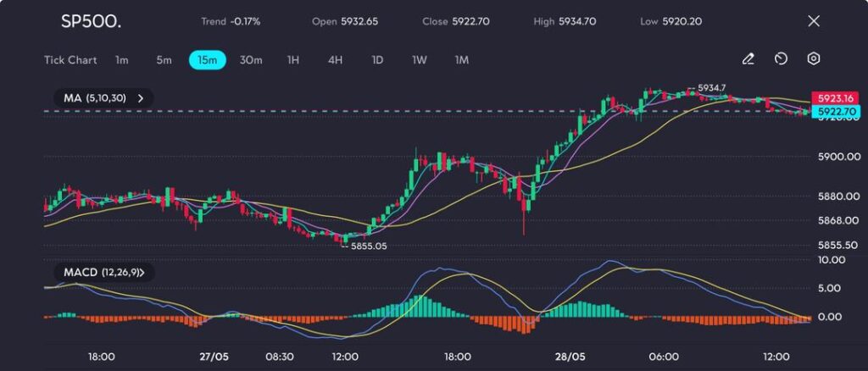
Task: Close the SP500 chart with X
Action: coord(814,20)
